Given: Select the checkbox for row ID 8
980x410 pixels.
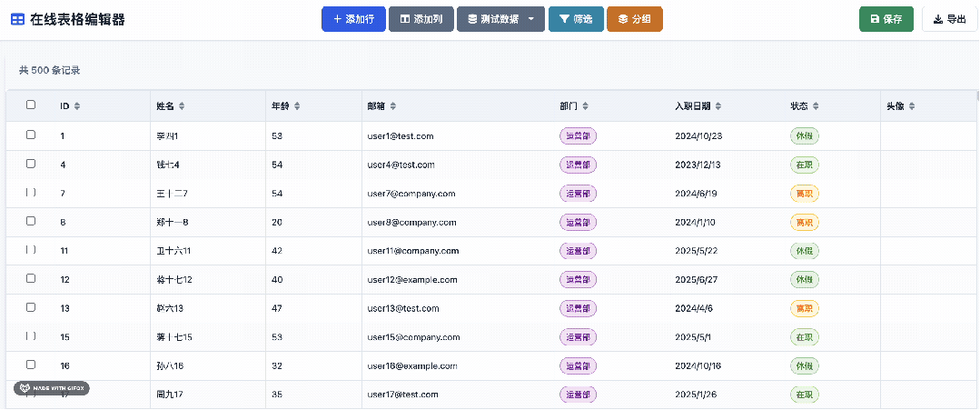Looking at the screenshot, I should tap(31, 221).
